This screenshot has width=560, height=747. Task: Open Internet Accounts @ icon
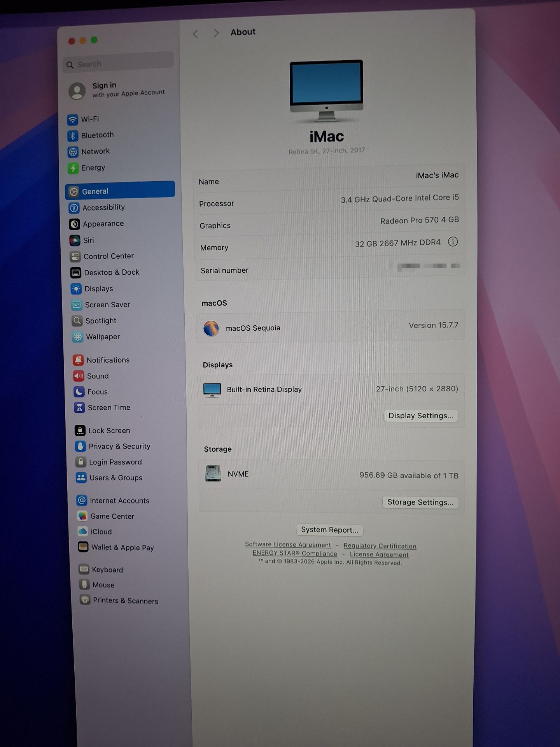click(x=82, y=501)
